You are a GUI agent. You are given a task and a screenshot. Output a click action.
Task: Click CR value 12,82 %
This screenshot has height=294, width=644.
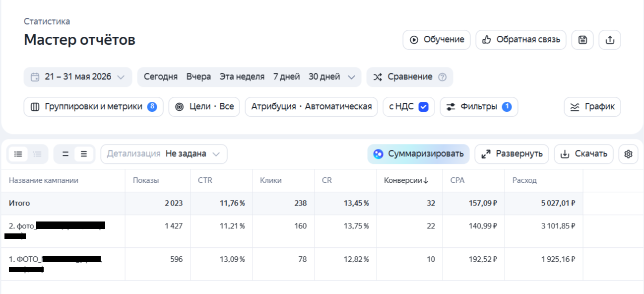[x=357, y=259]
